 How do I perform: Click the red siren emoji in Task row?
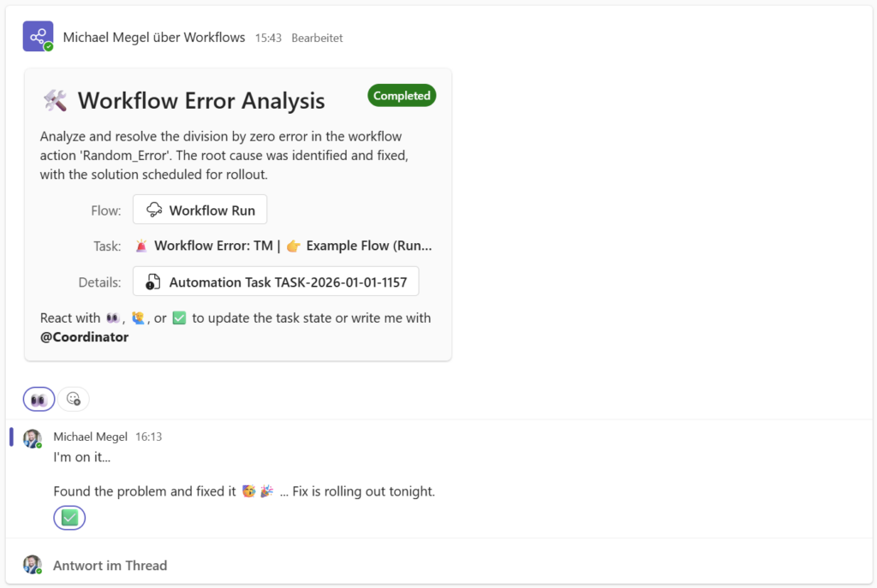pyautogui.click(x=141, y=246)
